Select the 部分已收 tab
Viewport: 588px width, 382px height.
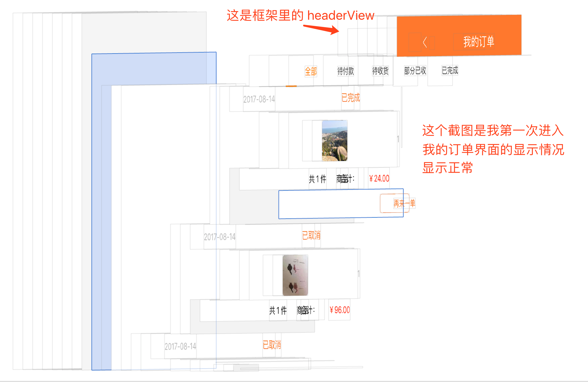415,70
